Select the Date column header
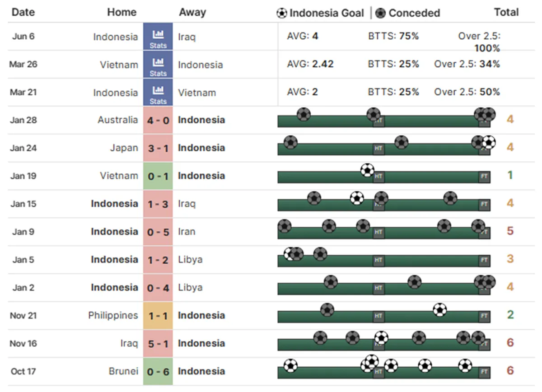542x392 pixels. [23, 12]
